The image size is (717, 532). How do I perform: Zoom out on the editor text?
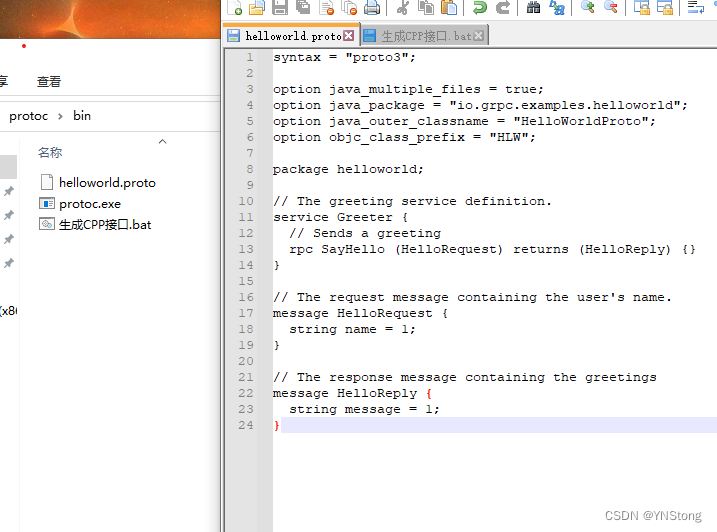pos(610,7)
